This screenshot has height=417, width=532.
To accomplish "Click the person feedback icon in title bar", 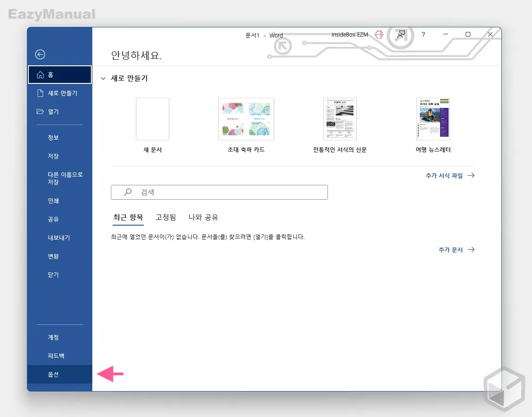I will [401, 35].
